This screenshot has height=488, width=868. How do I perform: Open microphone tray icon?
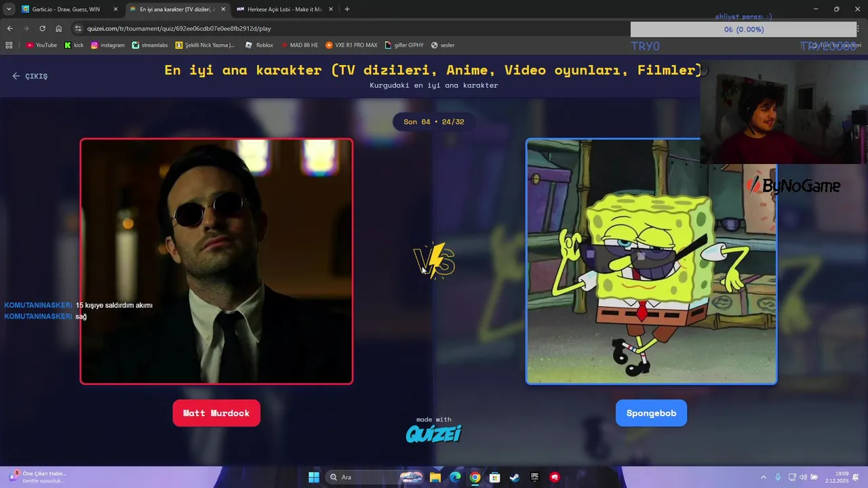coord(778,477)
